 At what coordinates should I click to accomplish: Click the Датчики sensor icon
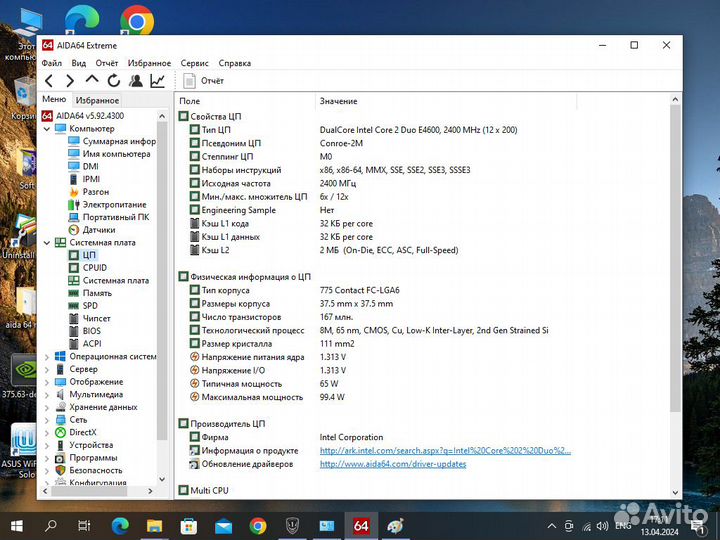point(73,230)
